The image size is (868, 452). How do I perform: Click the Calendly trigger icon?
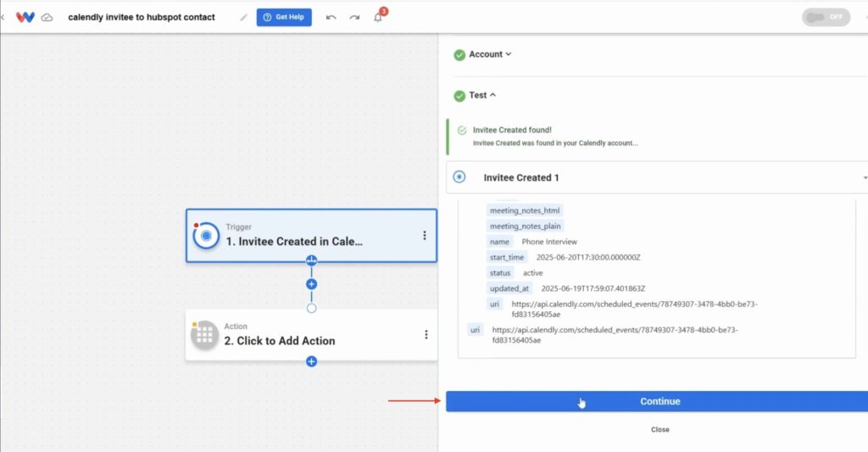tap(206, 236)
